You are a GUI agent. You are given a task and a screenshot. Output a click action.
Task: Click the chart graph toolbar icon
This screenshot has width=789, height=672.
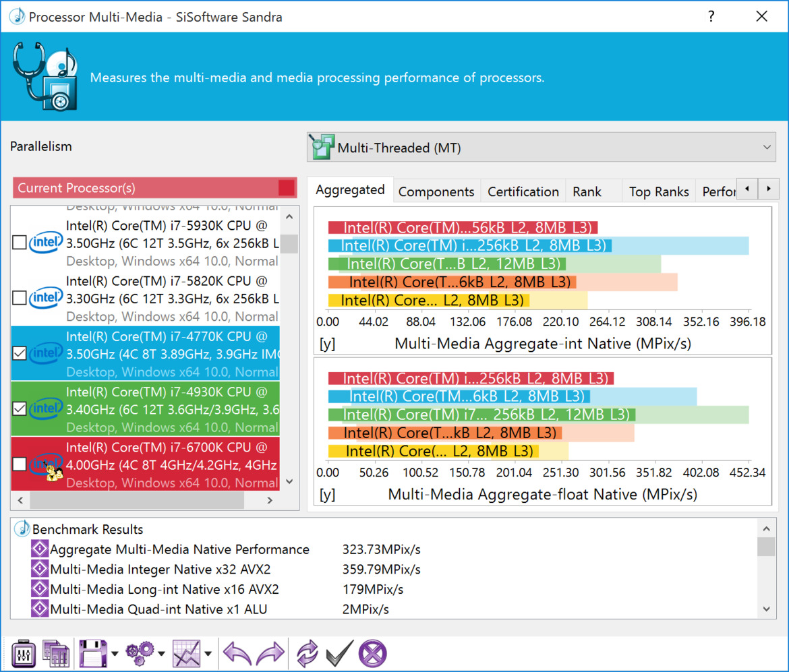(186, 654)
